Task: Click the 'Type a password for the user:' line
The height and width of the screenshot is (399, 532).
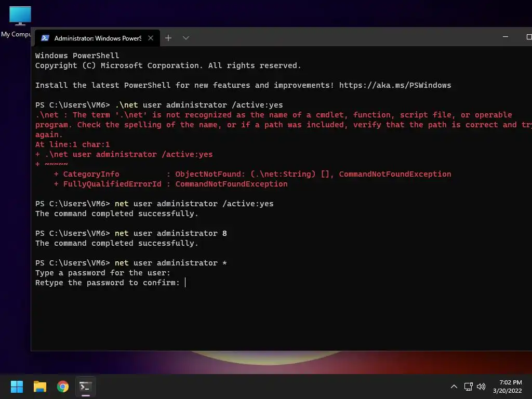Action: click(102, 273)
